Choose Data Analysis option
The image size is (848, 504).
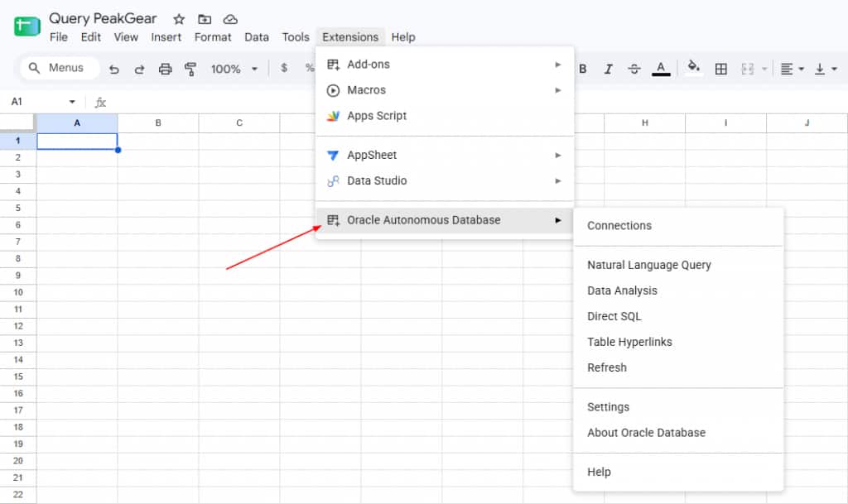678,290
